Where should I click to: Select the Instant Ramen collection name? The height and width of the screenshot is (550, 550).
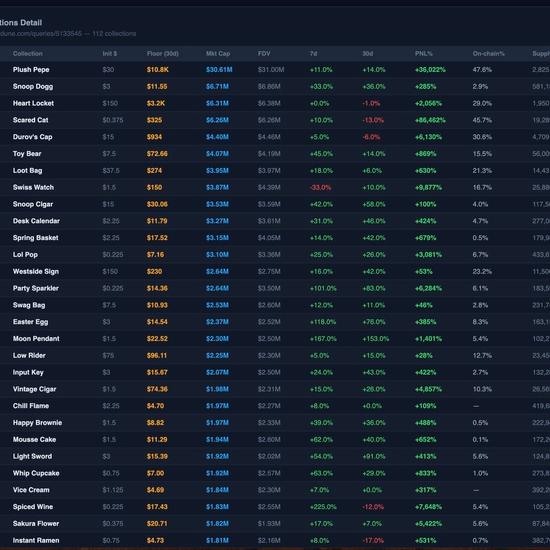pos(36,541)
